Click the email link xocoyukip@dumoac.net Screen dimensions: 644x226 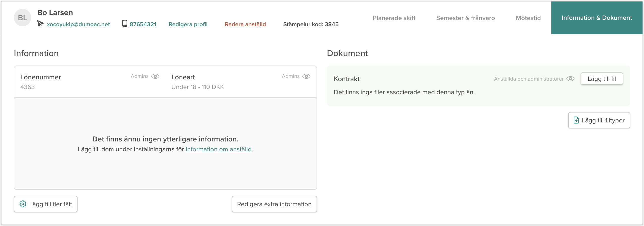(78, 24)
